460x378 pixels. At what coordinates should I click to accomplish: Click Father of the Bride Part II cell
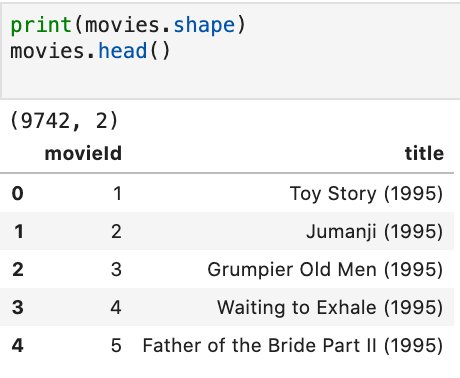[293, 345]
